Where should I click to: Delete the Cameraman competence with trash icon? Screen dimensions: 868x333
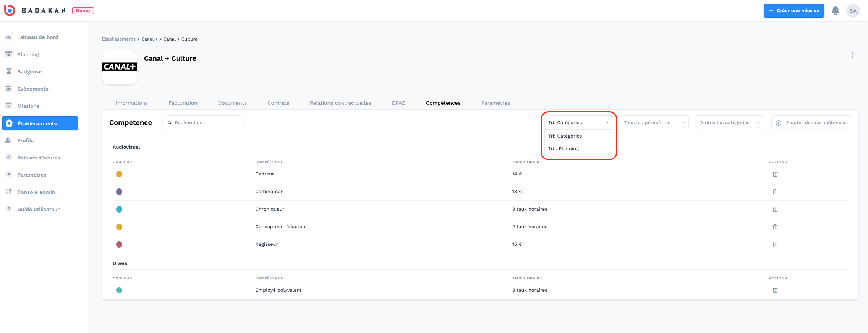click(x=775, y=192)
